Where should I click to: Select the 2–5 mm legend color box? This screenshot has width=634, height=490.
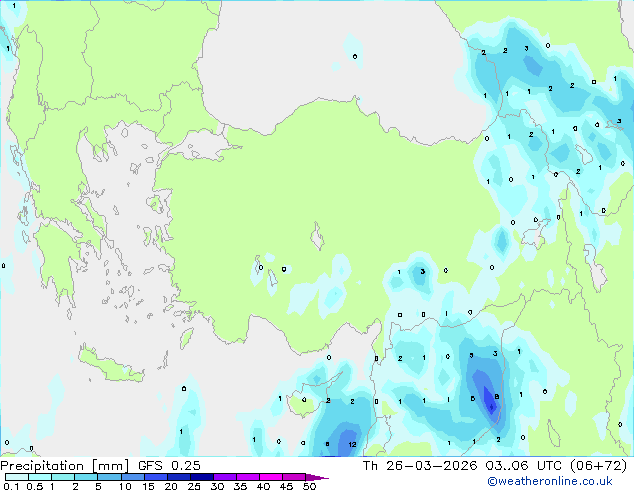click(86, 477)
